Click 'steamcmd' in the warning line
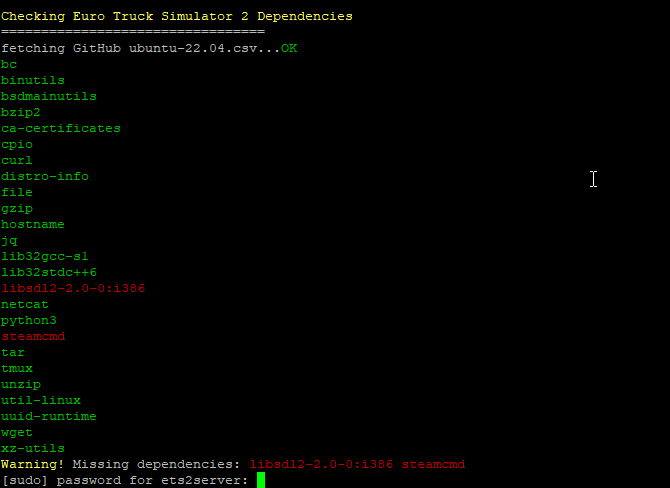Screen dimensions: 670x488 click(x=433, y=464)
